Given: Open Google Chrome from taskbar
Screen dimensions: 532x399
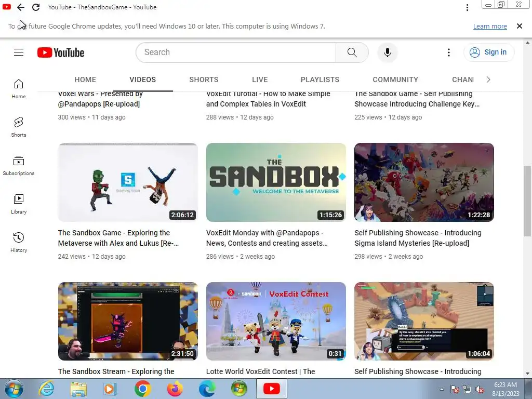Looking at the screenshot, I should 142,389.
